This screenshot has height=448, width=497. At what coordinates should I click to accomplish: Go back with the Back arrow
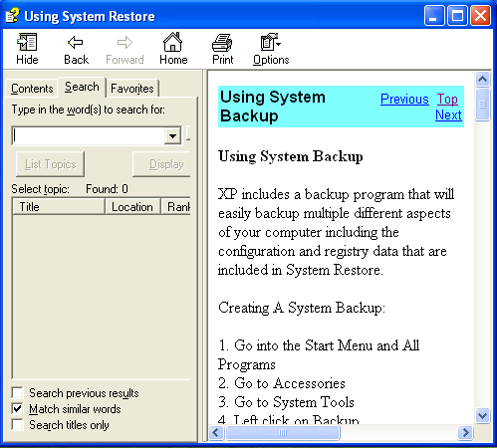(76, 49)
